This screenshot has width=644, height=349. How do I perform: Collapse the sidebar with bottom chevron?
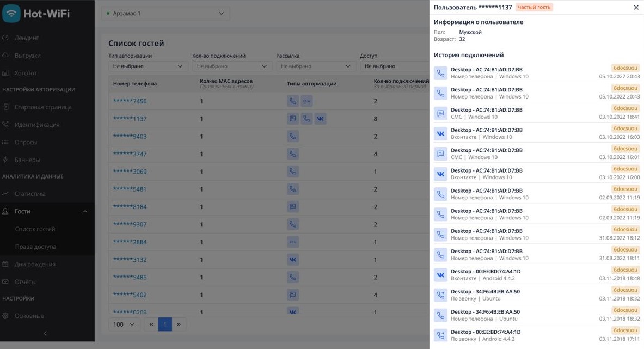[45, 333]
